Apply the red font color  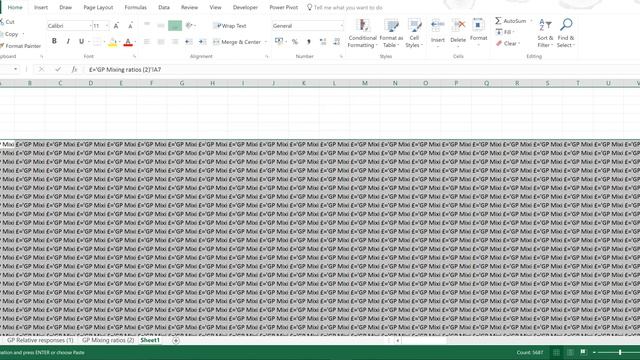128,42
